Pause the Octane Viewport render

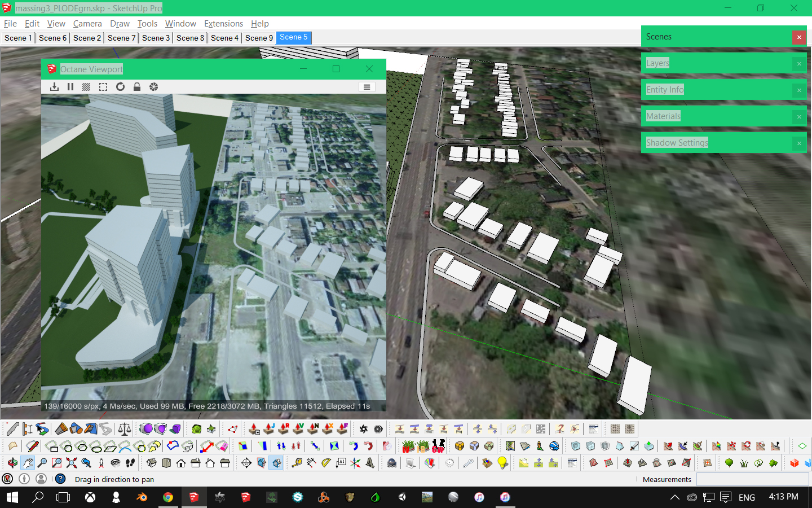pyautogui.click(x=70, y=87)
